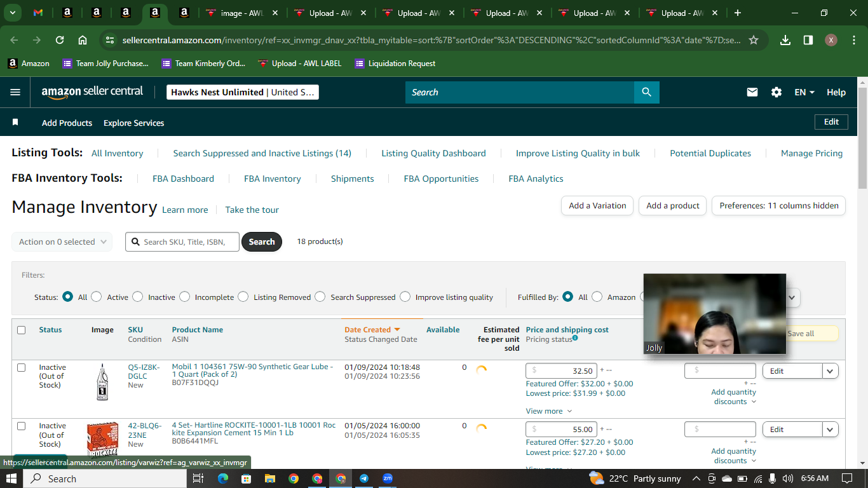Open the Hawks Nest Unlimited account switcher
This screenshot has height=488, width=868.
click(243, 92)
